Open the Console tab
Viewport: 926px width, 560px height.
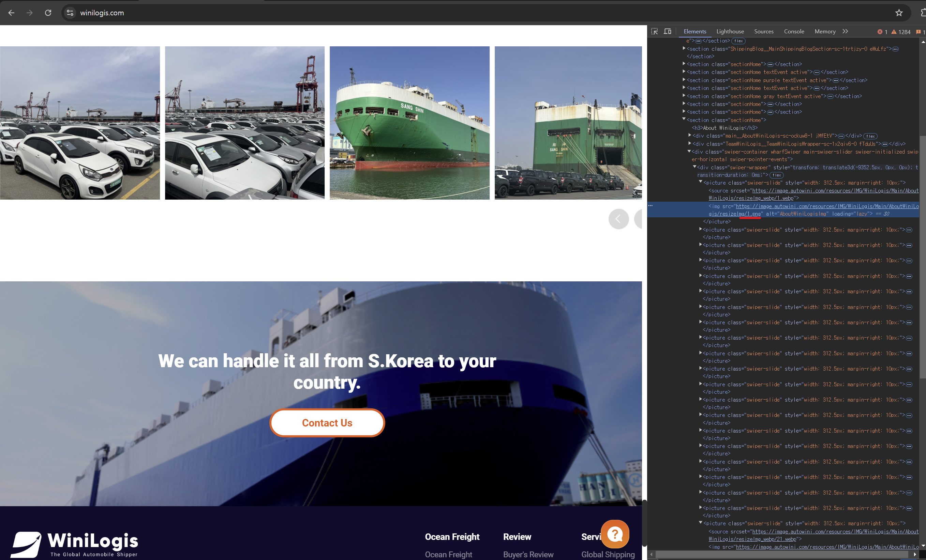(x=794, y=32)
